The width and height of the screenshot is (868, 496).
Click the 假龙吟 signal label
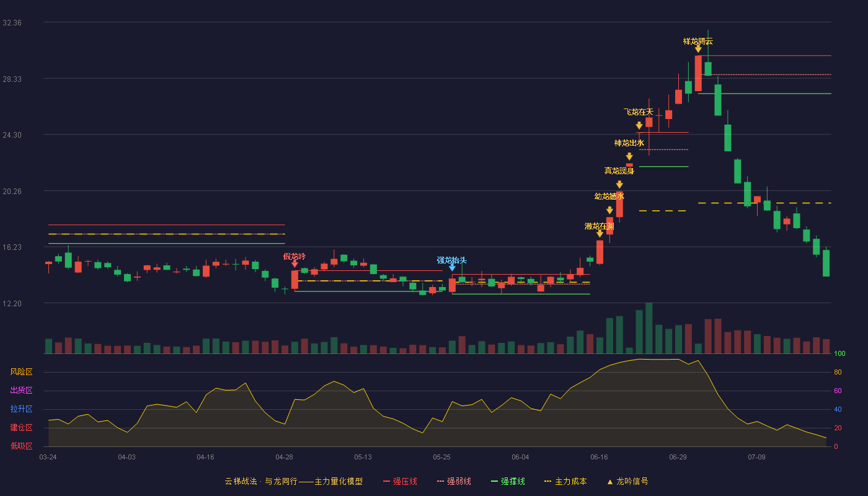coord(294,257)
